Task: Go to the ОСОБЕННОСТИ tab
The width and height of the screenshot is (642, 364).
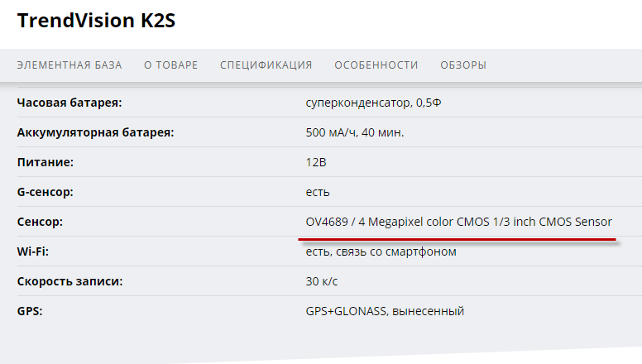Action: click(376, 65)
